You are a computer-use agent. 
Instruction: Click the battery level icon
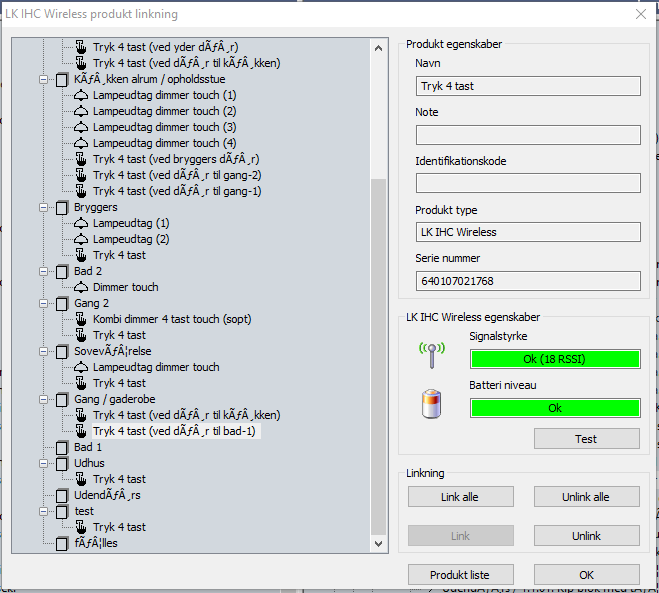tap(432, 403)
